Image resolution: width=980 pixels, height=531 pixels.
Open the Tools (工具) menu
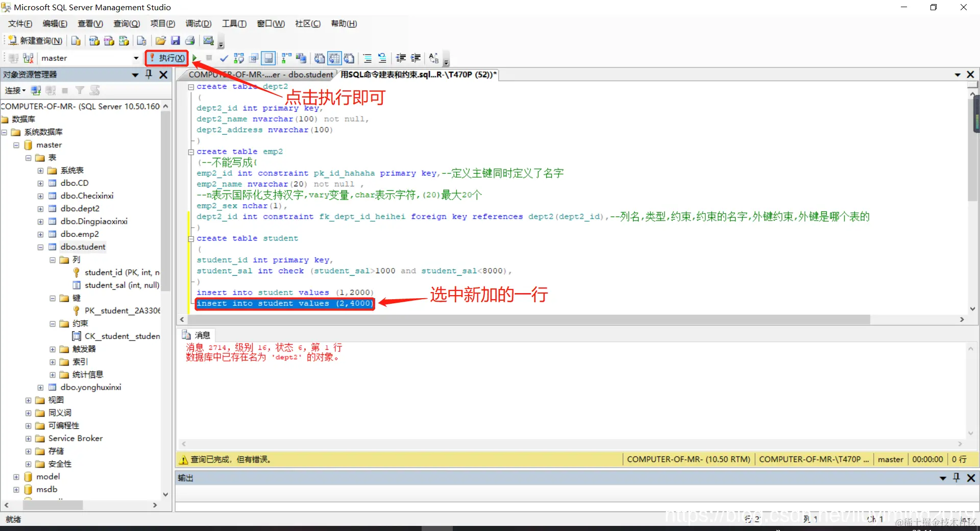click(x=234, y=23)
